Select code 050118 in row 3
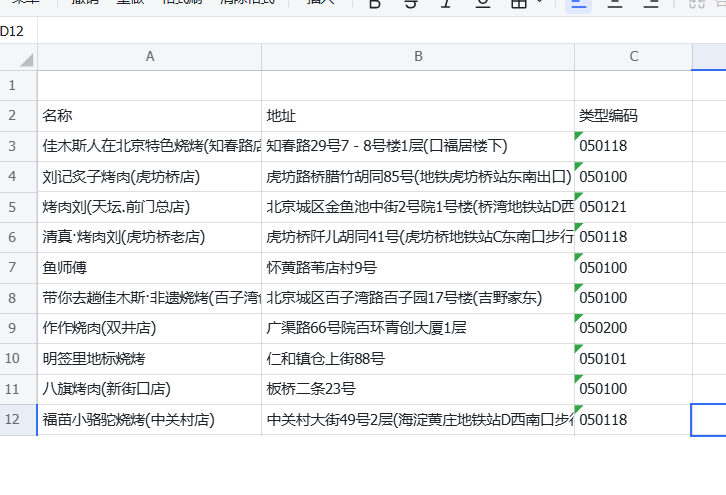726x495 pixels. click(633, 146)
